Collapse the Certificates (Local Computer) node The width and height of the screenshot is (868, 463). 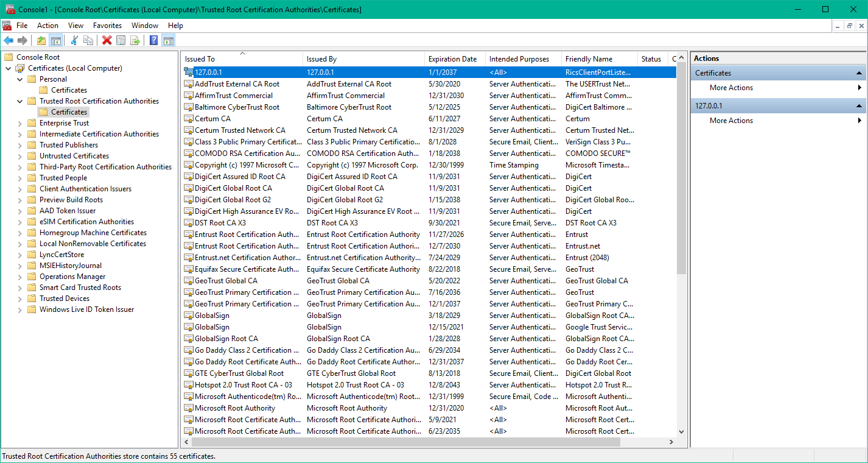coord(8,68)
